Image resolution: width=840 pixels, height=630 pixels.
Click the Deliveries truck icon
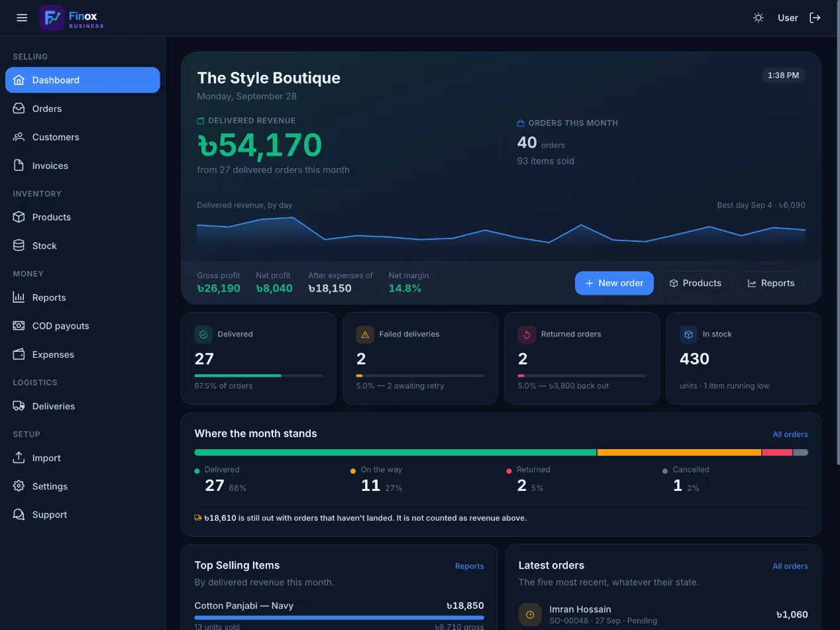tap(19, 406)
